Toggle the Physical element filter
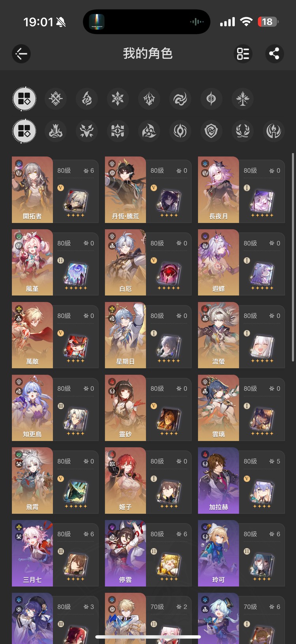Screen dimensions: 296x644 pos(56,99)
